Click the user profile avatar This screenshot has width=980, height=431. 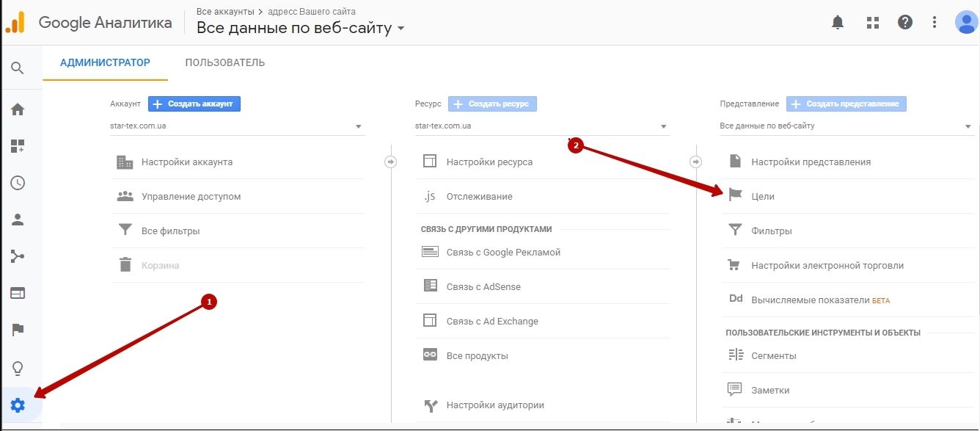[x=966, y=22]
